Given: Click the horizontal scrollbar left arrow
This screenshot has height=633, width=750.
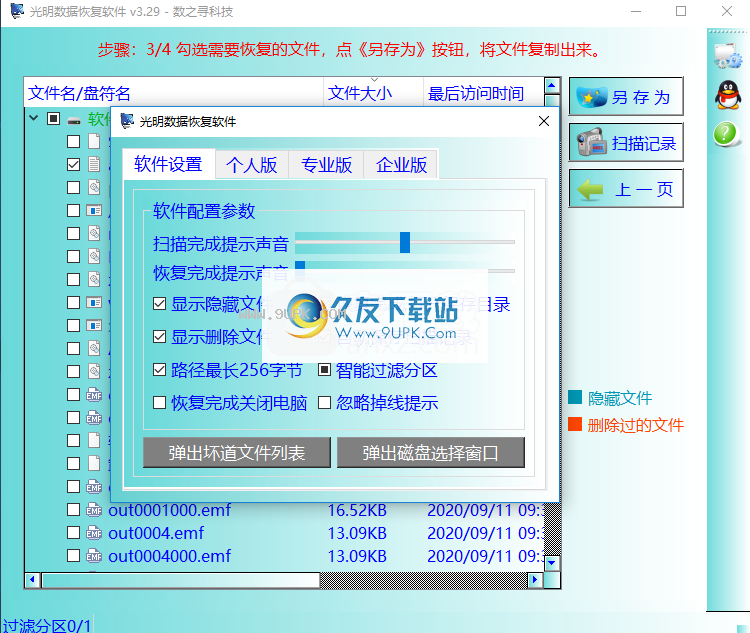Looking at the screenshot, I should [32, 580].
